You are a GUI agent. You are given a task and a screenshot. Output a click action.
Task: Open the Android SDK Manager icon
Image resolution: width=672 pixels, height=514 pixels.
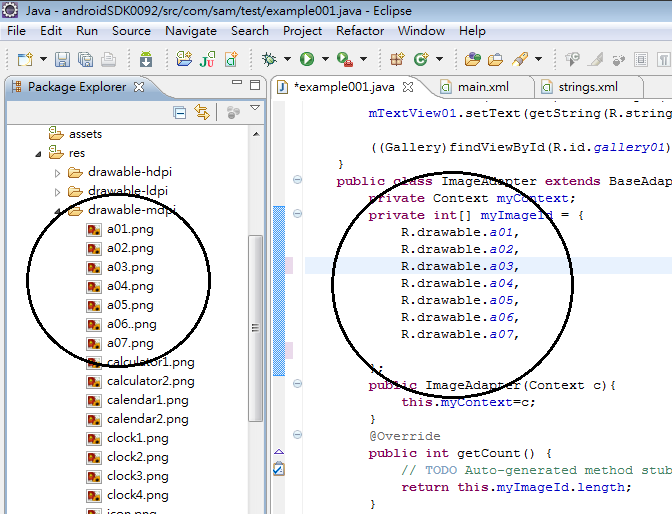point(146,60)
